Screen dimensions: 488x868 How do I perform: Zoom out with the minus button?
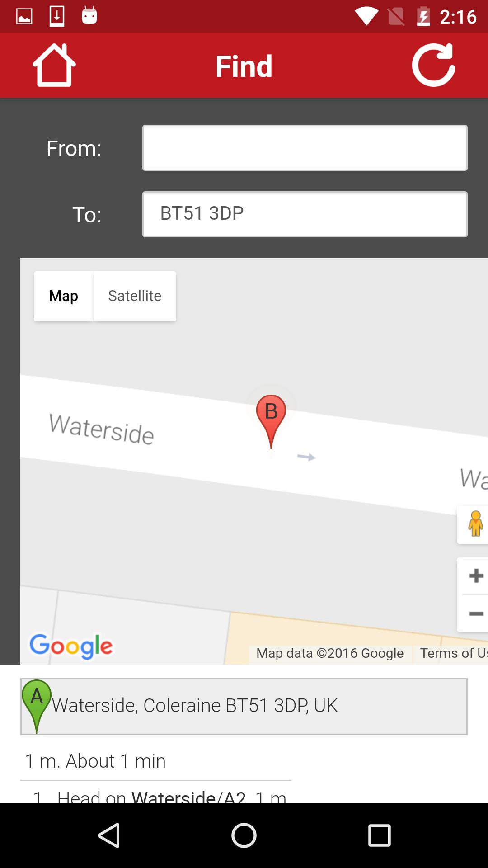[x=476, y=613]
